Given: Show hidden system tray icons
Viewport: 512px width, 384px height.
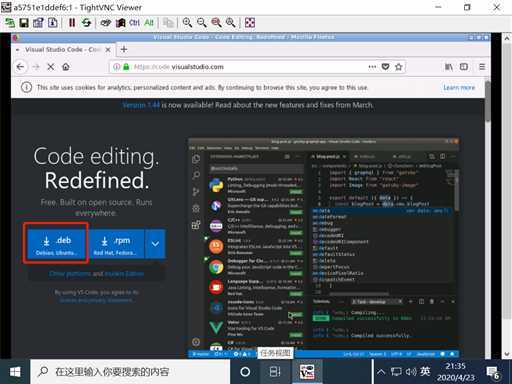Looking at the screenshot, I should tap(381, 371).
